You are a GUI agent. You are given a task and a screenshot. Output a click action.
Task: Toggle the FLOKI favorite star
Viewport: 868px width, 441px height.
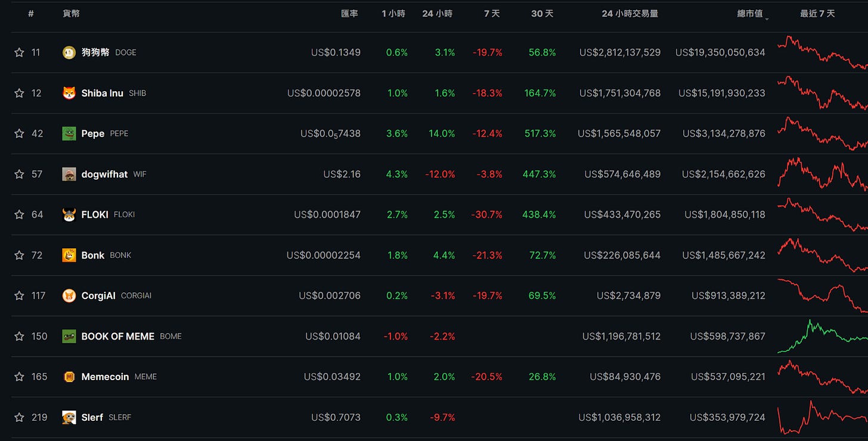pos(19,215)
